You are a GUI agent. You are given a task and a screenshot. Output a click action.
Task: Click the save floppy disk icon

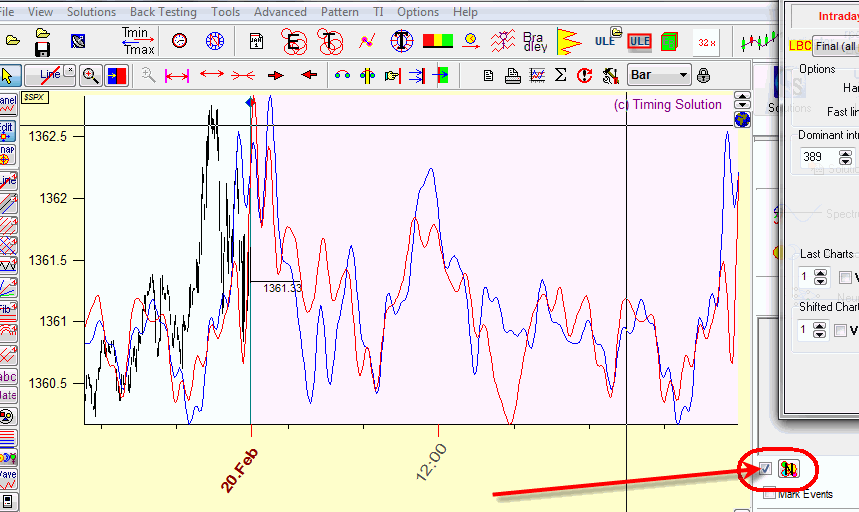(x=42, y=48)
